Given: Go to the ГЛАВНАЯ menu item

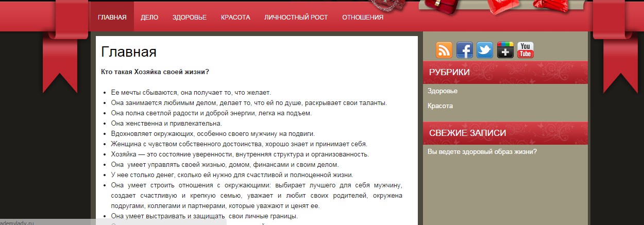Looking at the screenshot, I should click(x=112, y=17).
